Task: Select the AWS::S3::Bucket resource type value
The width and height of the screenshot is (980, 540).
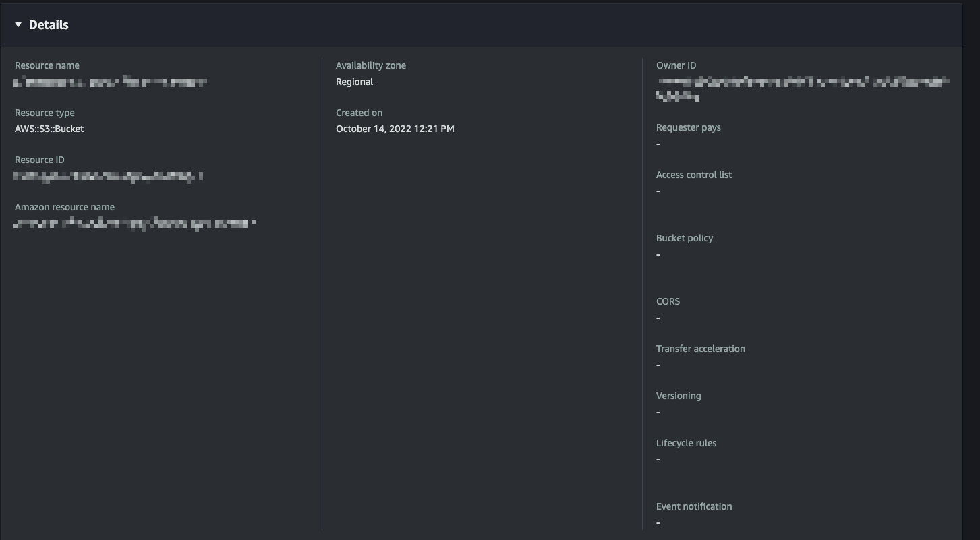Action: [x=49, y=129]
